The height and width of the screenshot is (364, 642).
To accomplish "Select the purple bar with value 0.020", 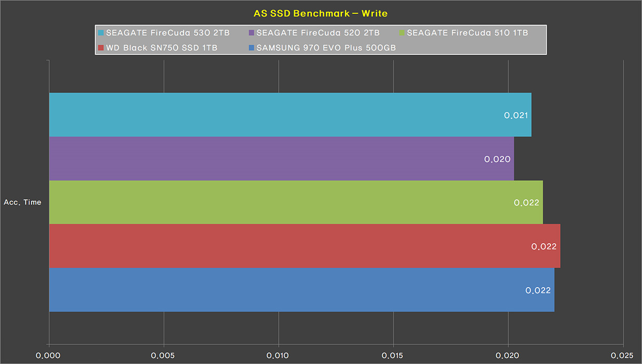I will 281,159.
